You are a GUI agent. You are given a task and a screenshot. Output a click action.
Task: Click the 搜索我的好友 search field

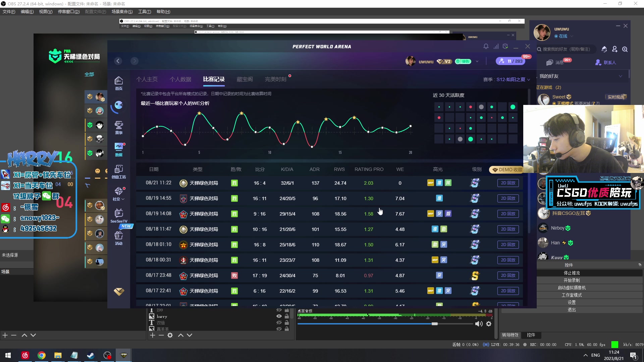coord(566,49)
